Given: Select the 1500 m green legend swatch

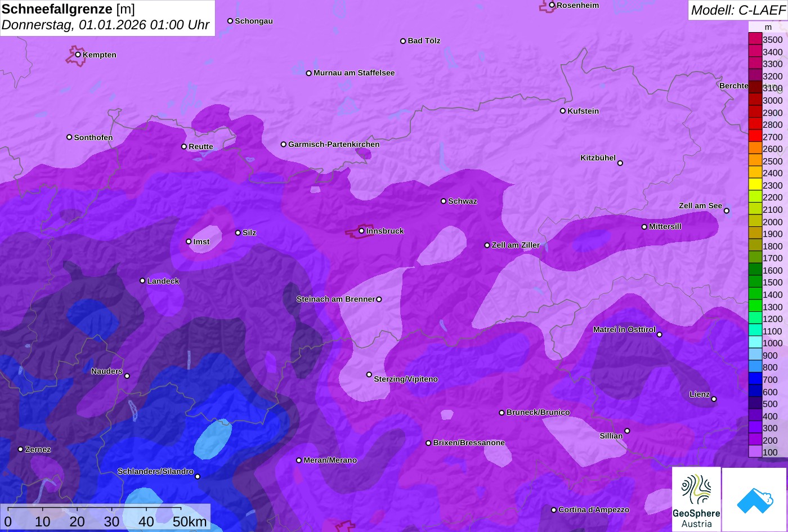Looking at the screenshot, I should pyautogui.click(x=755, y=282).
